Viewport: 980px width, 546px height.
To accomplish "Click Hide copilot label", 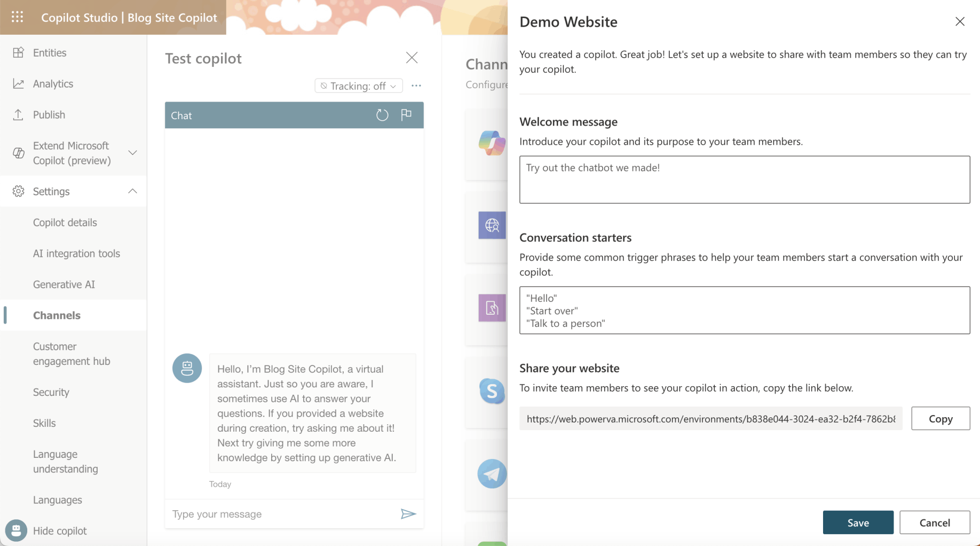I will point(60,531).
